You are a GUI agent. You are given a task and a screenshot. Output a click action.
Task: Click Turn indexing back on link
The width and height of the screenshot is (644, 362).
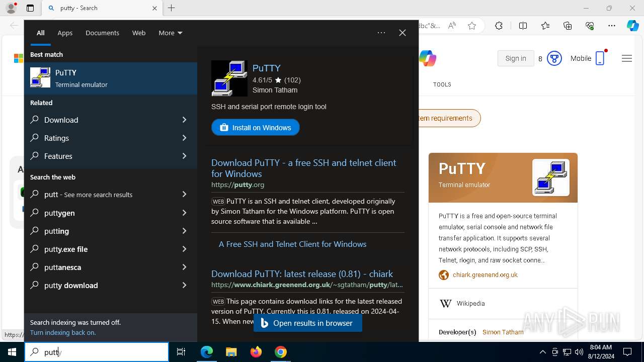coord(63,332)
